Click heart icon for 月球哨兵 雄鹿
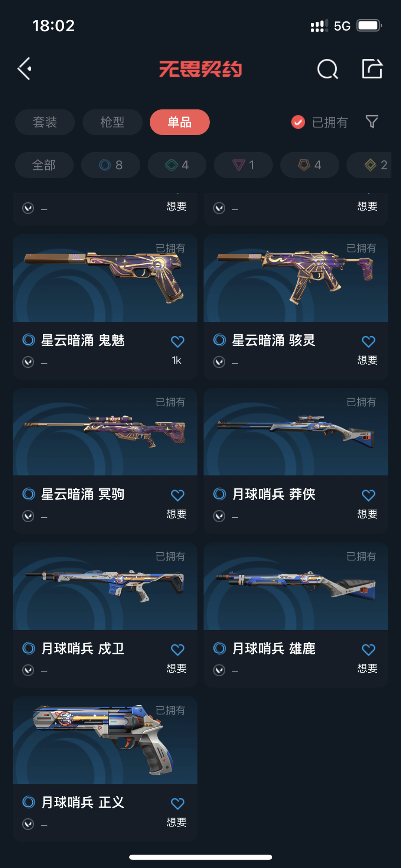 point(368,650)
